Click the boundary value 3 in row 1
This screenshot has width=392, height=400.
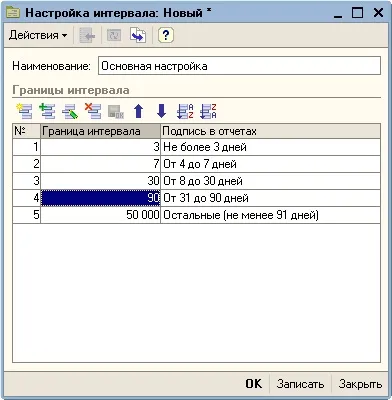pos(100,147)
